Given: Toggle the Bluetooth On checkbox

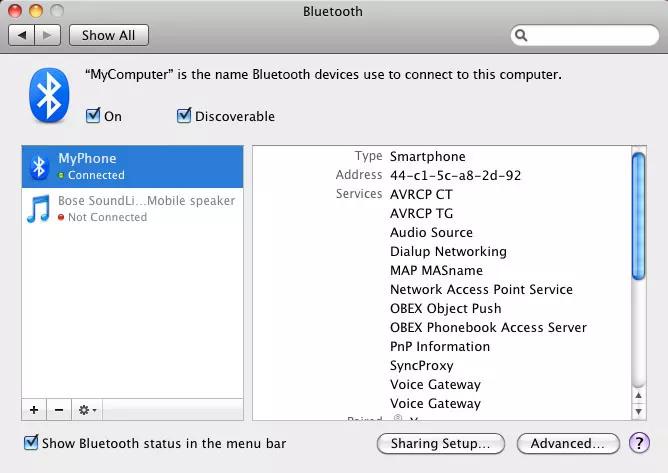Looking at the screenshot, I should coord(93,115).
